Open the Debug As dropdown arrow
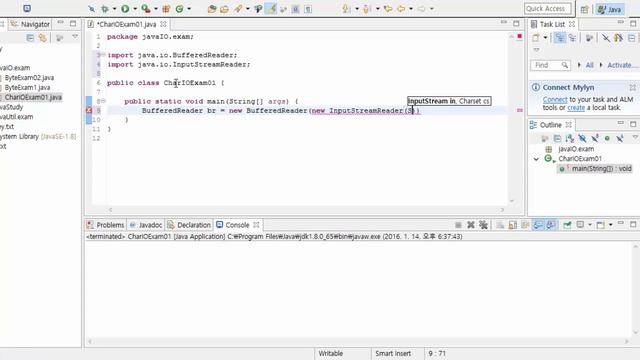The width and height of the screenshot is (640, 360). 114,9
